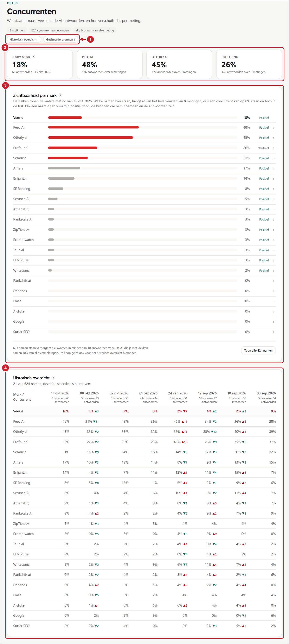This screenshot has height=644, width=289.
Task: Open the PEEC AI summary card
Action: pyautogui.click(x=109, y=64)
